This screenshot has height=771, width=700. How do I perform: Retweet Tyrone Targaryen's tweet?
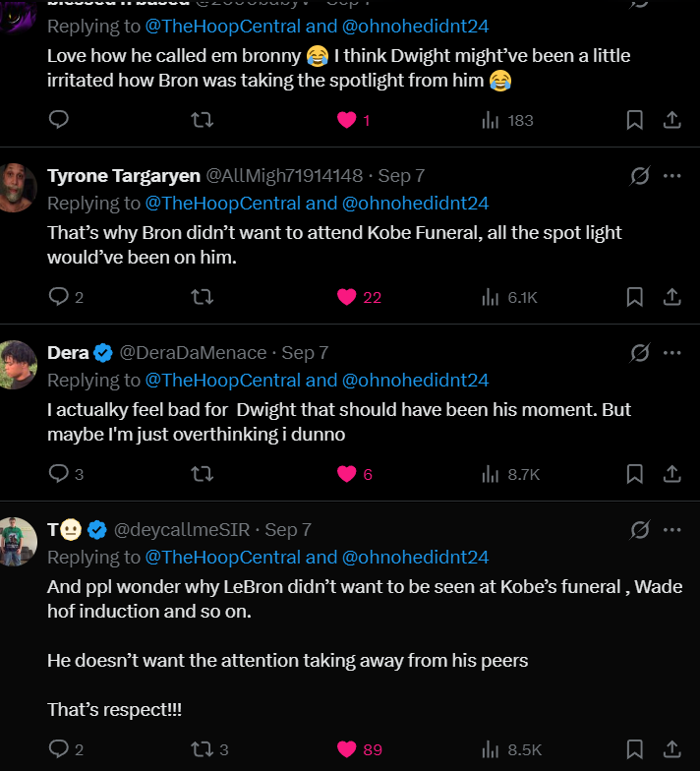[x=202, y=296]
